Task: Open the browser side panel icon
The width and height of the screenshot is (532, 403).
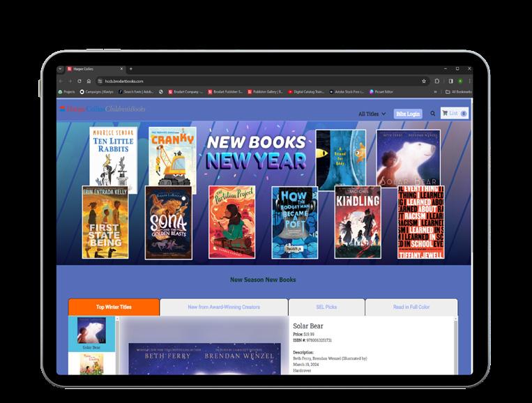Action: tap(451, 82)
